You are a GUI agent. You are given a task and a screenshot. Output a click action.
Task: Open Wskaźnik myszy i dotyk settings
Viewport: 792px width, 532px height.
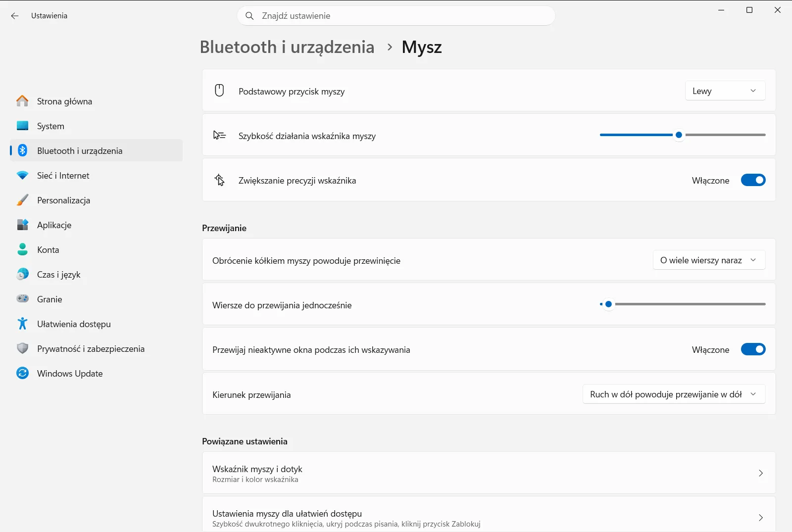[x=489, y=473]
